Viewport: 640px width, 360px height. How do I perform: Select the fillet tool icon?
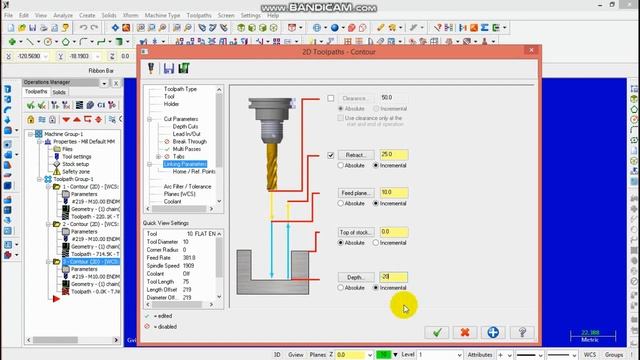coord(83,42)
